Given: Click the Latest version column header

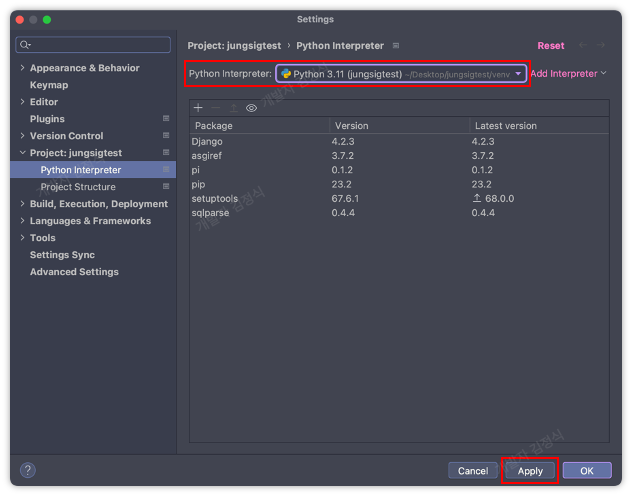Looking at the screenshot, I should pos(539,126).
